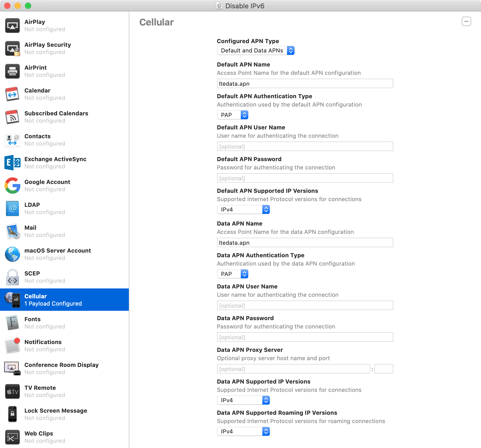Change Data APN Authentication Type dropdown

(x=232, y=274)
